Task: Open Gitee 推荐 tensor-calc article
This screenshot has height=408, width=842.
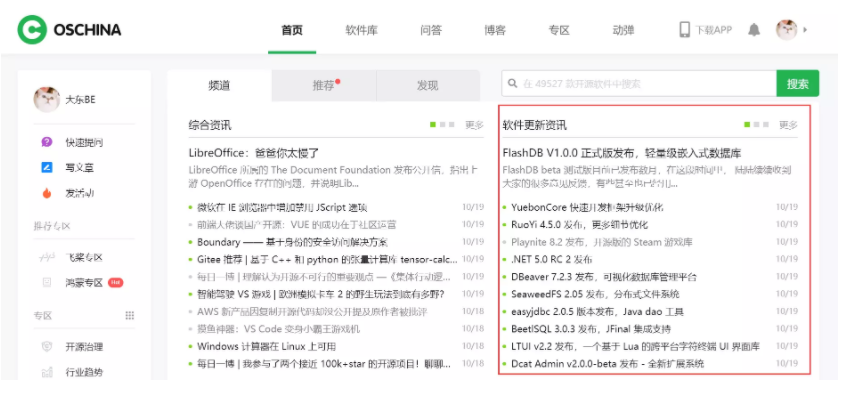Action: [x=328, y=259]
